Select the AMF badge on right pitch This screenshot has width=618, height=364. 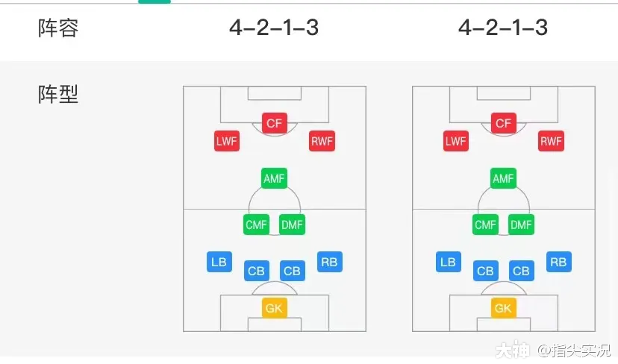click(x=503, y=179)
